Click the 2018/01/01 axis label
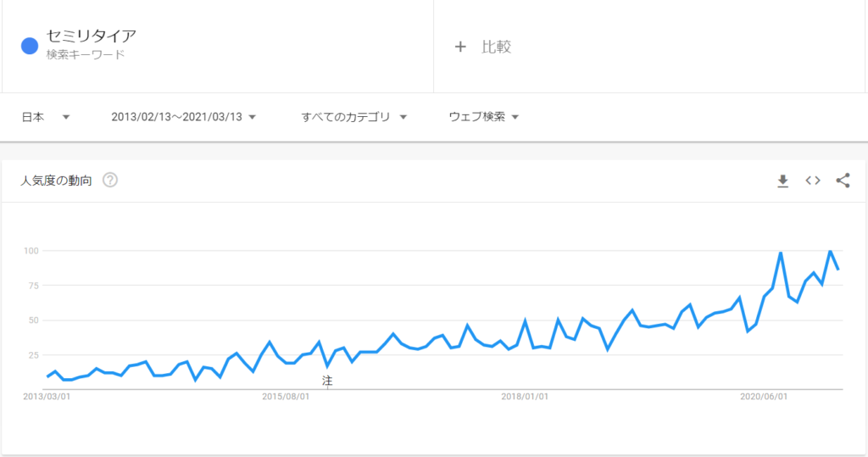Screen dimensions: 868x457 (525, 397)
